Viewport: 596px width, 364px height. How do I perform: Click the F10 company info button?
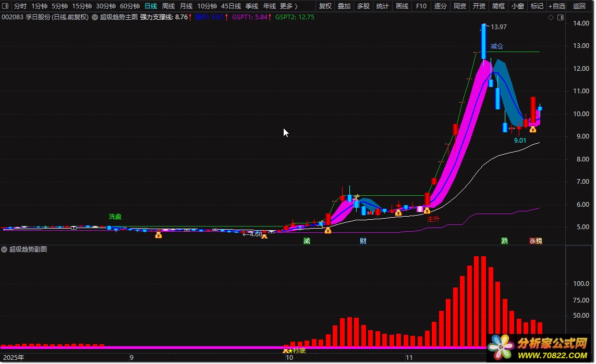tap(421, 6)
